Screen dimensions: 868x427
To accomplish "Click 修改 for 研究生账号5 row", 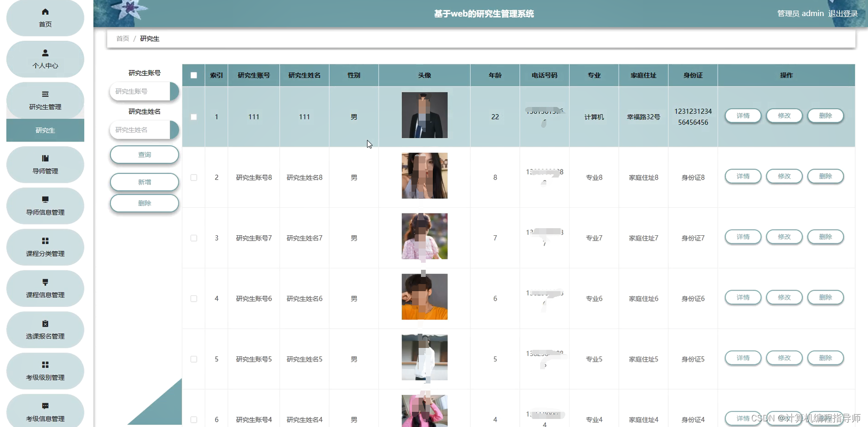I will point(784,358).
